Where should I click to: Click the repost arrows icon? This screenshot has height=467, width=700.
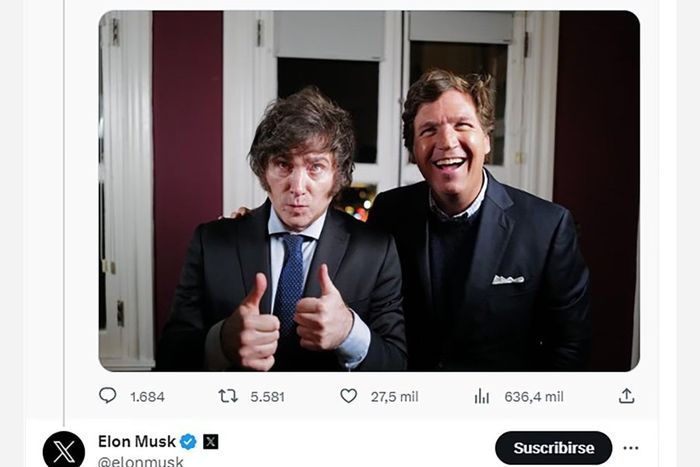[x=228, y=396]
